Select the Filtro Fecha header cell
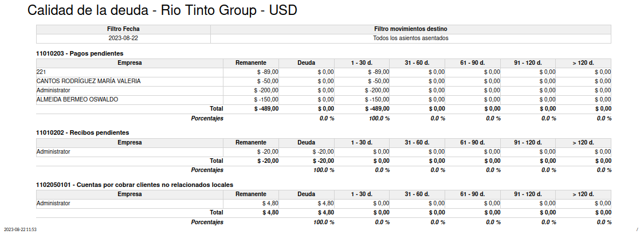Screen dimensions: 644x238 click(x=123, y=29)
